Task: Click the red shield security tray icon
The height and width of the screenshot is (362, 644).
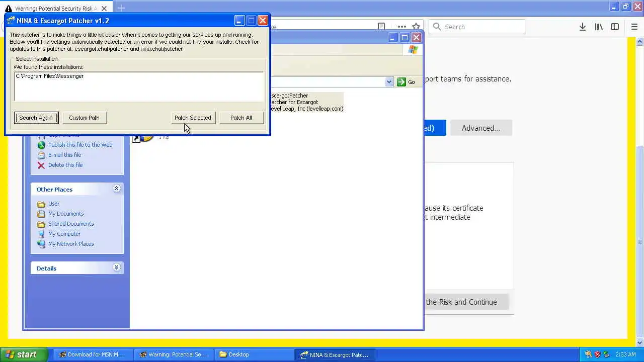Action: click(x=597, y=354)
